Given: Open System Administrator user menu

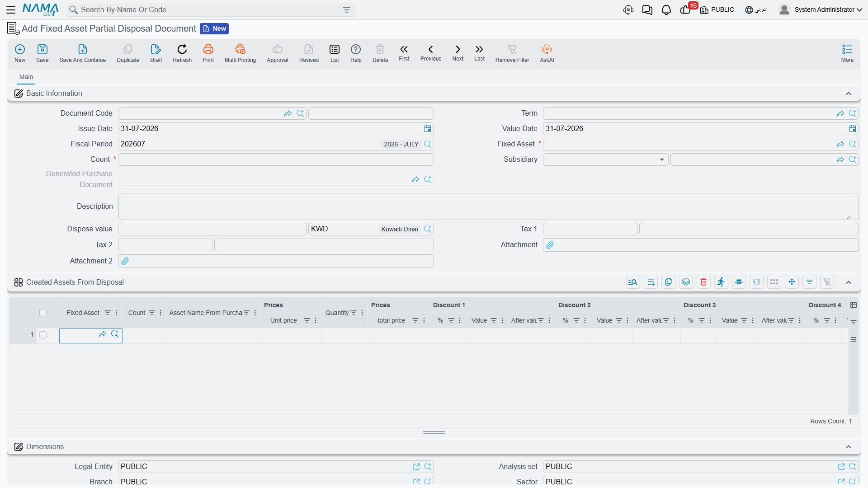Looking at the screenshot, I should coord(821,10).
